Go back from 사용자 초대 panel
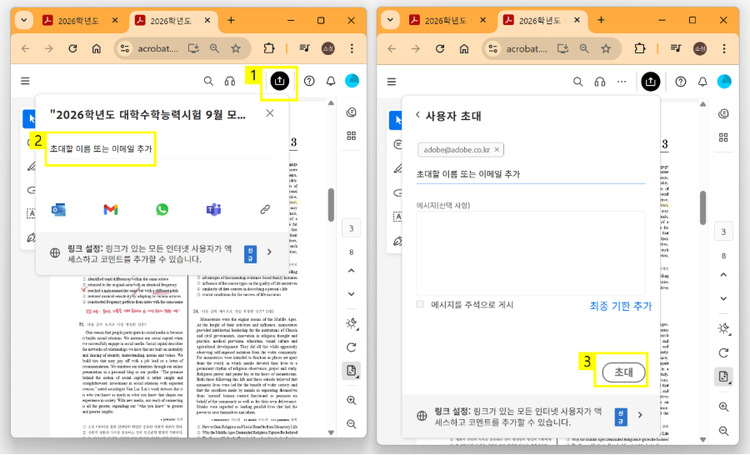Screen dimensions: 750x455 pyautogui.click(x=418, y=115)
